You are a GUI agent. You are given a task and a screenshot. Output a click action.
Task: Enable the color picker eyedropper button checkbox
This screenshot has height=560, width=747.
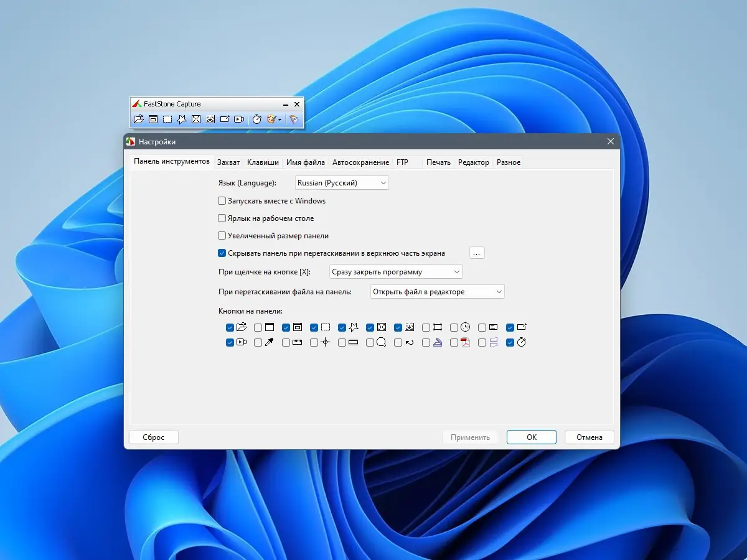tap(258, 342)
